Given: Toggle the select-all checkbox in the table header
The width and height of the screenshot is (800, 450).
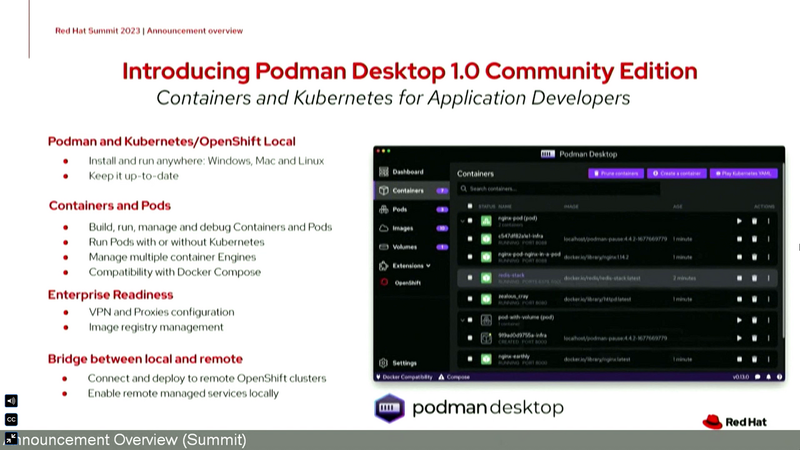Looking at the screenshot, I should point(470,206).
